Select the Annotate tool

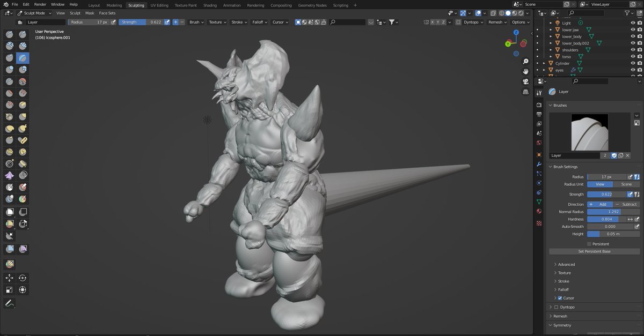click(x=10, y=303)
